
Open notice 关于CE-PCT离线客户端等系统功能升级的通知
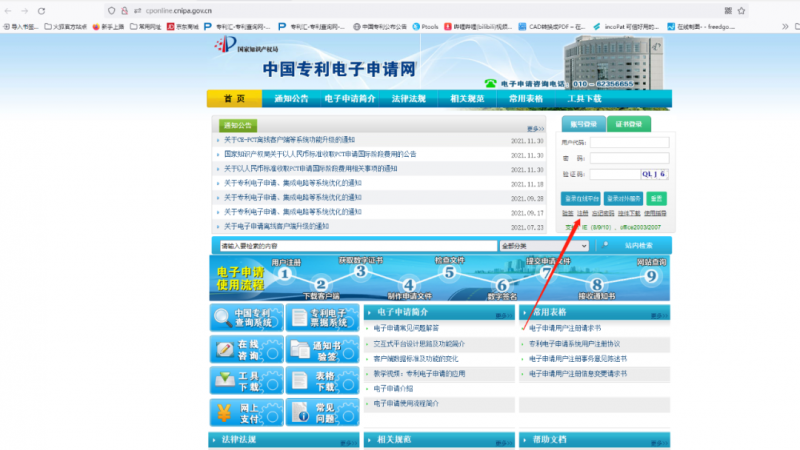point(289,140)
